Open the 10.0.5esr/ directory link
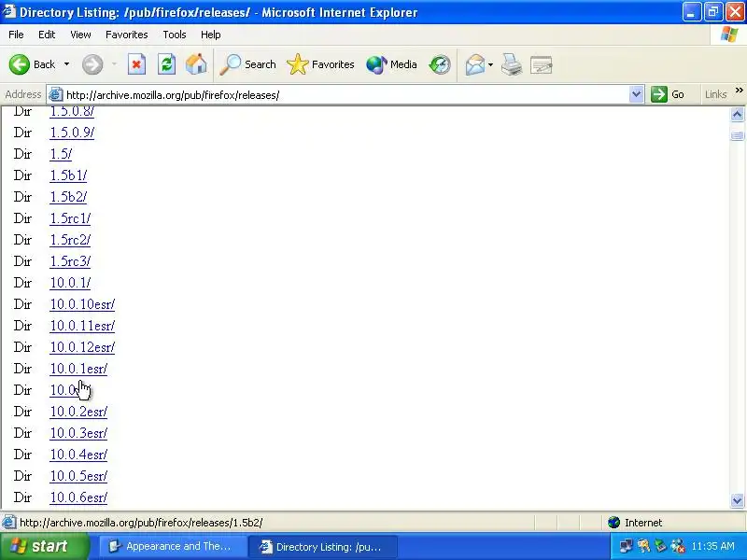Image resolution: width=747 pixels, height=560 pixels. [x=78, y=476]
